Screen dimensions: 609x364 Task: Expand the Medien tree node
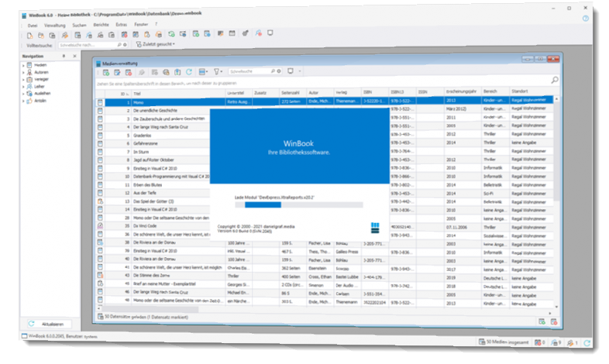23,65
